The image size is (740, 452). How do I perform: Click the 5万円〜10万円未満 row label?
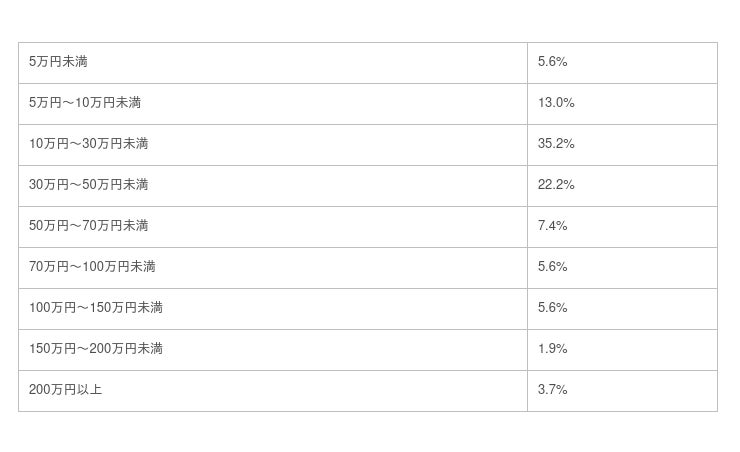pos(85,103)
